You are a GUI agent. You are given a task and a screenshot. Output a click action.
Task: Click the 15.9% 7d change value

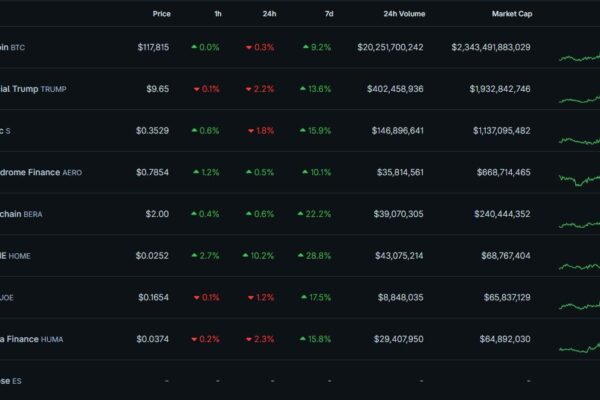[x=315, y=131]
